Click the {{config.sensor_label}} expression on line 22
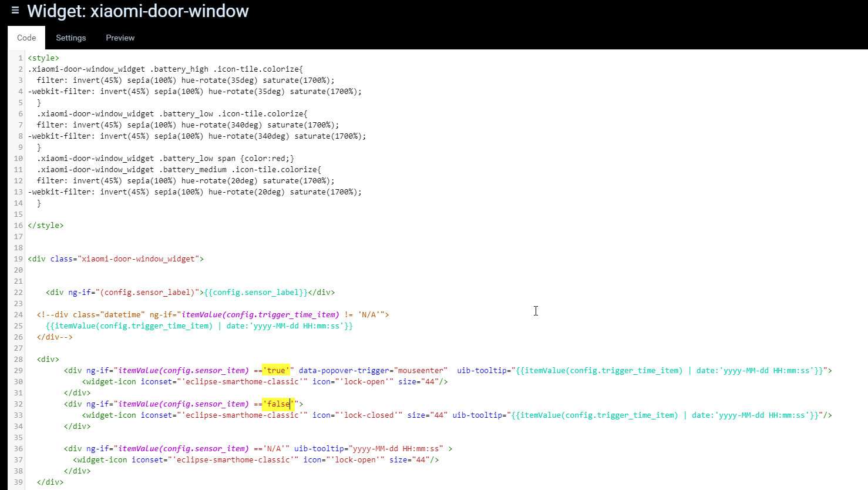The height and width of the screenshot is (490, 868). (255, 293)
